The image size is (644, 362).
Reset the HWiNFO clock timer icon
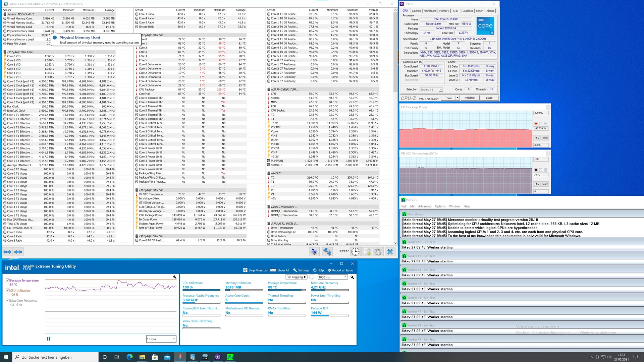(x=355, y=252)
